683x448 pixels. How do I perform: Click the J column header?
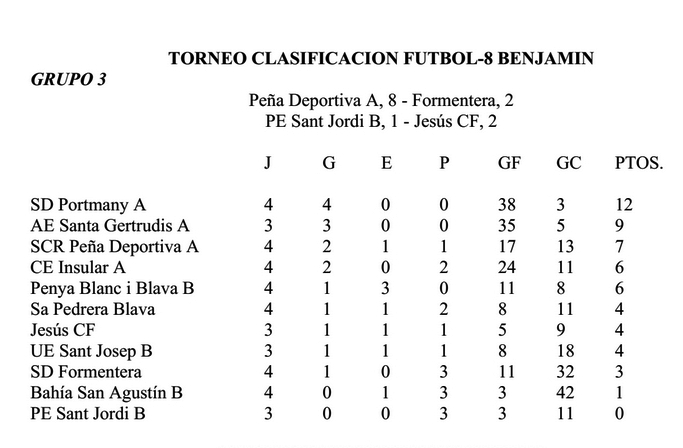pyautogui.click(x=267, y=162)
